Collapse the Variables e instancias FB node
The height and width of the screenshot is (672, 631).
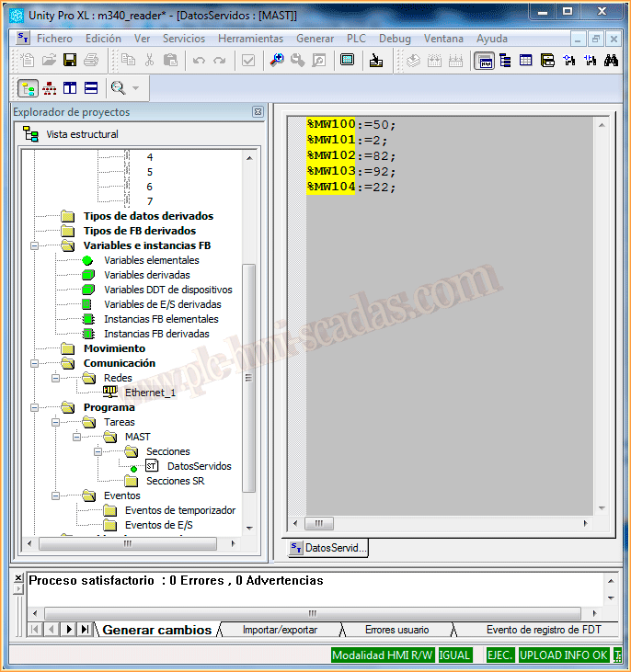(x=34, y=246)
